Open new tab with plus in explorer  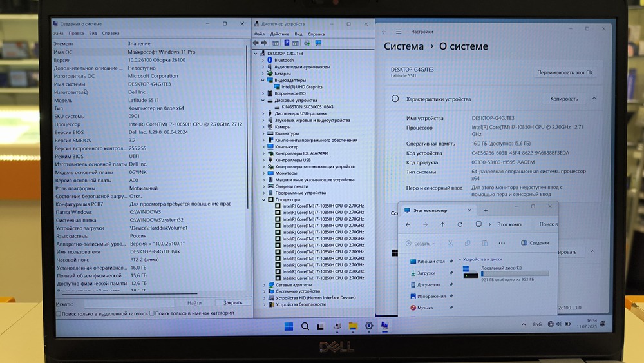[x=486, y=210]
